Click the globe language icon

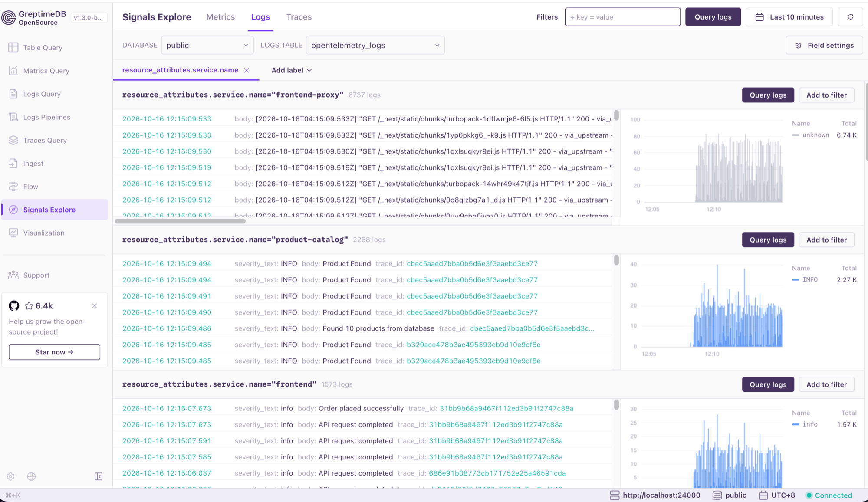(x=31, y=476)
